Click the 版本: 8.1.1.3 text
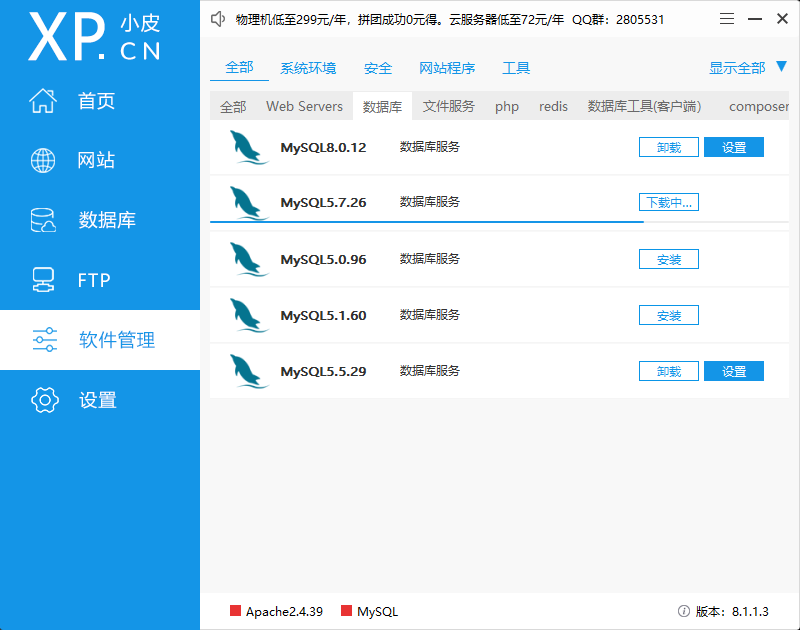Screen dimensions: 800x630 click(x=732, y=612)
